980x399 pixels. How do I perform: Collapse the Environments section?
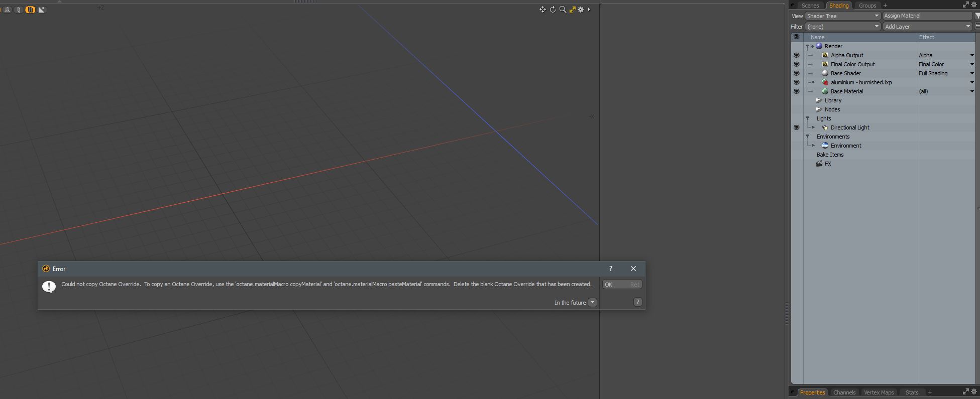[x=808, y=137]
